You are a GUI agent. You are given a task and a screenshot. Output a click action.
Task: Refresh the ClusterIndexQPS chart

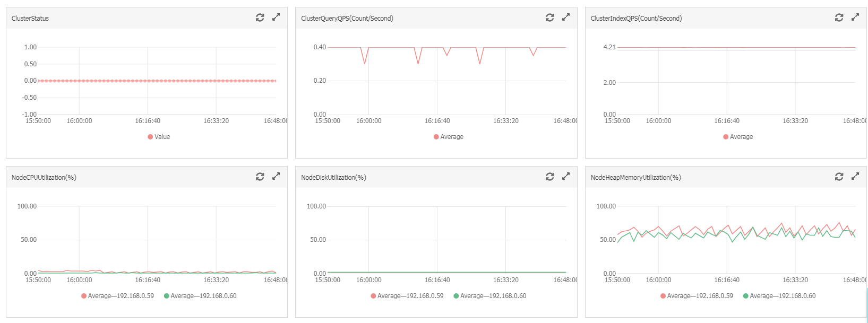(x=839, y=18)
